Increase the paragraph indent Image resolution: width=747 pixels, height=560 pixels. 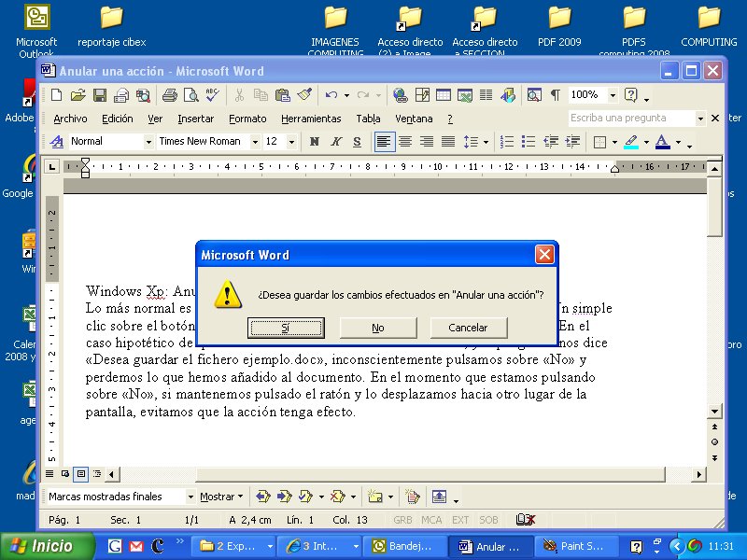[572, 142]
